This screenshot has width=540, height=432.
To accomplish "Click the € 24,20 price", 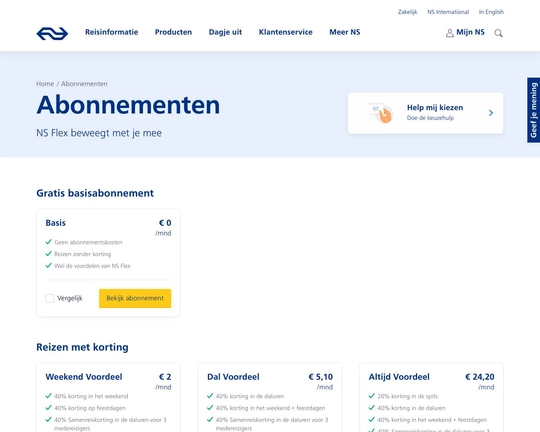I will pos(479,377).
